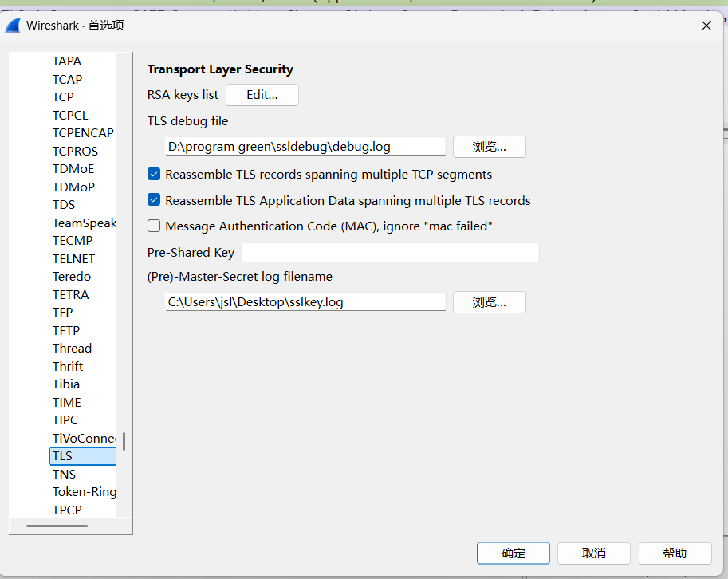Browse for the Master-Secret log file
This screenshot has width=728, height=579.
(490, 302)
